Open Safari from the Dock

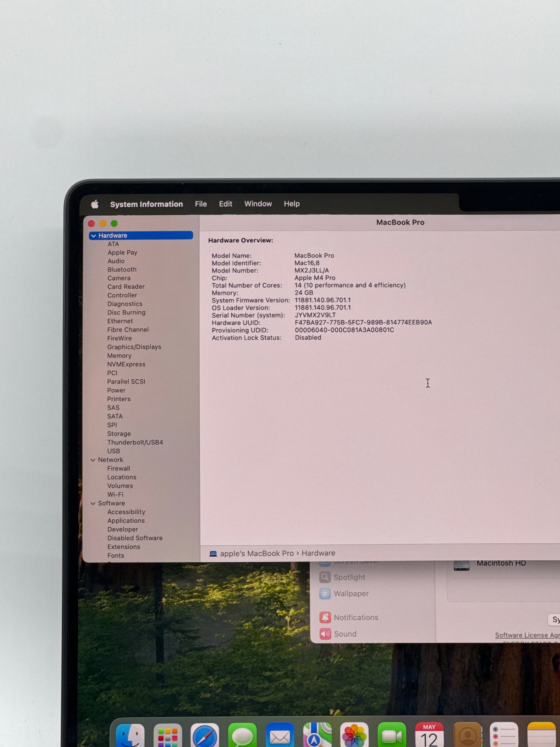coord(205,735)
